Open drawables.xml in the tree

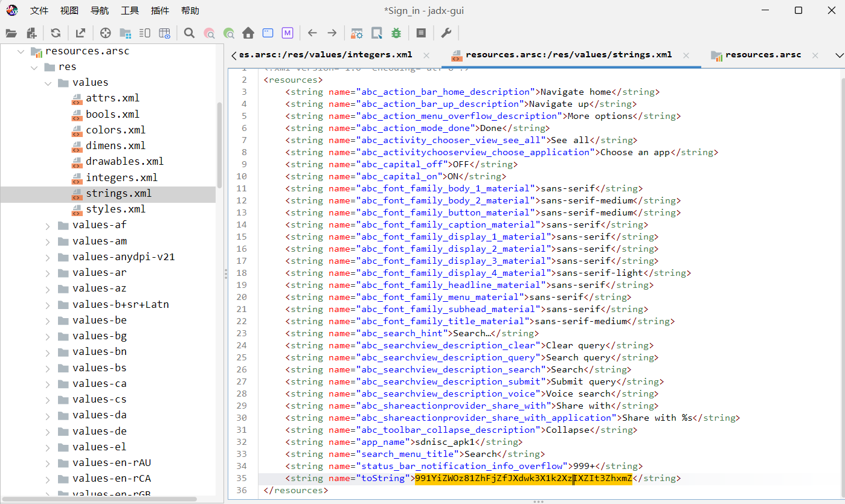pos(124,162)
